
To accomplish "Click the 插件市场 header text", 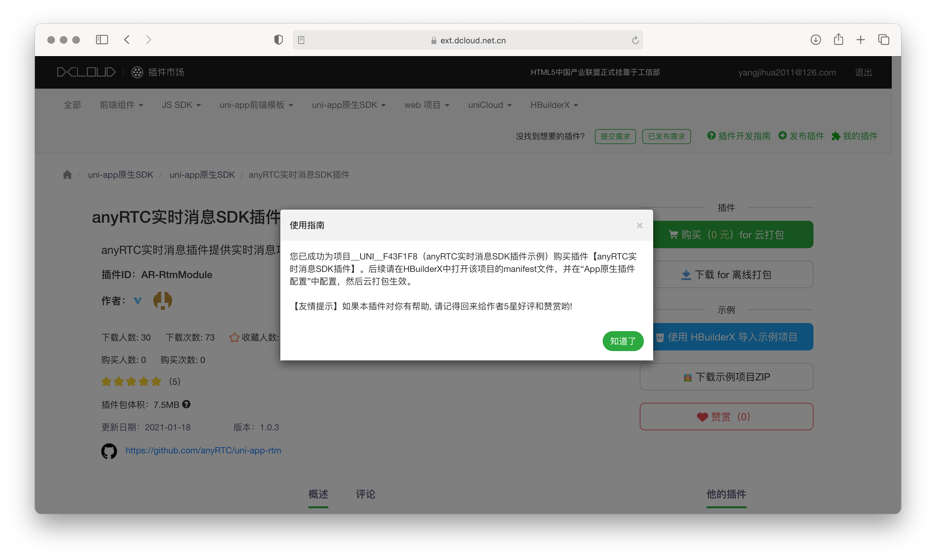I will click(166, 72).
